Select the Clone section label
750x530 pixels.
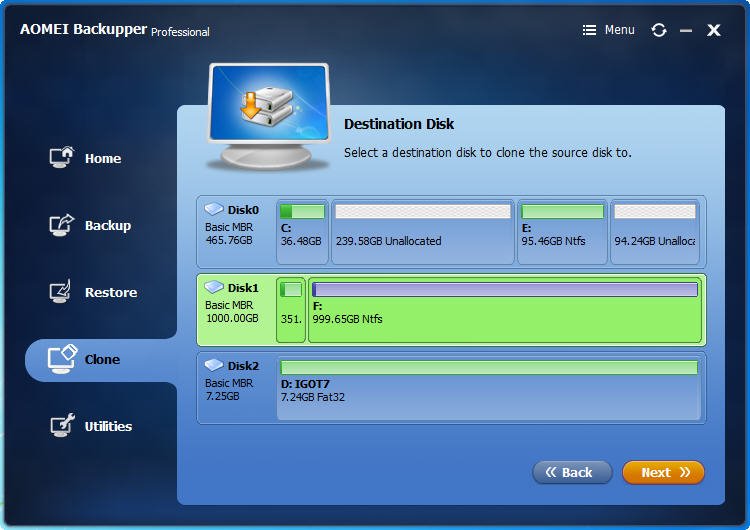coord(102,359)
